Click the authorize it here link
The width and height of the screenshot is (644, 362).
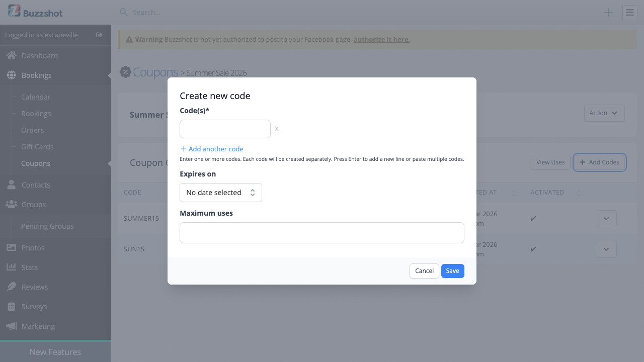(381, 39)
